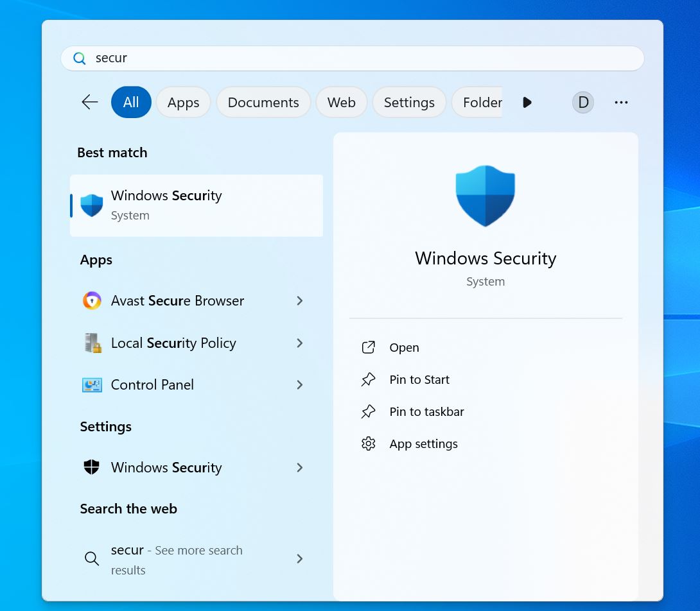Switch to the Apps filter tab

click(x=183, y=102)
